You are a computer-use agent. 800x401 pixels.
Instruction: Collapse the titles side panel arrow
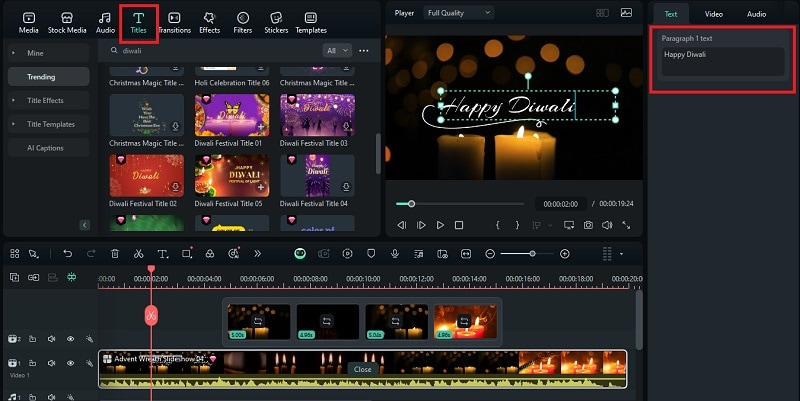[x=85, y=225]
